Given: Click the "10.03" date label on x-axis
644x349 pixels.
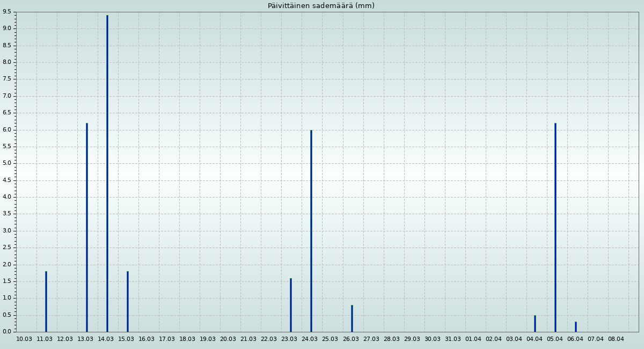Looking at the screenshot, I should pos(24,339).
